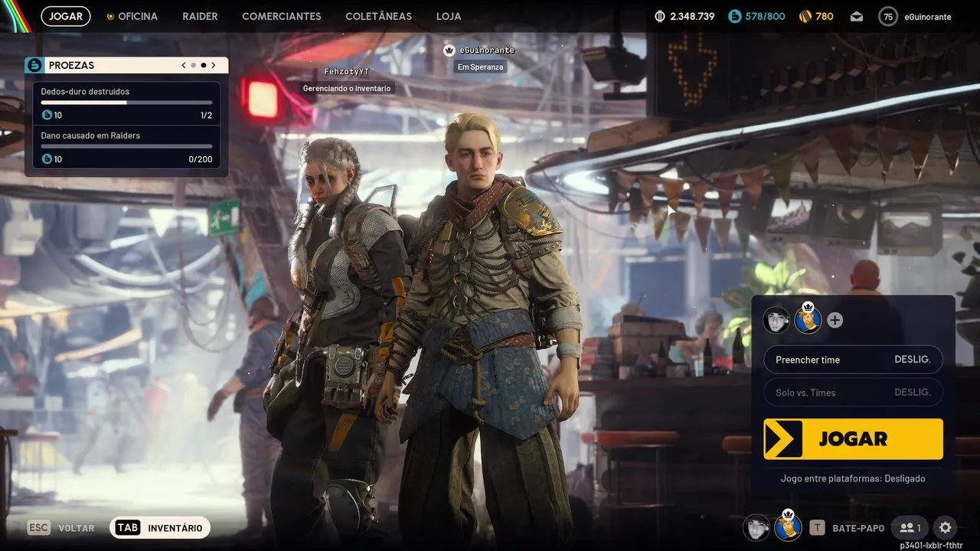The height and width of the screenshot is (551, 980).
Task: Click the OFICINA notification dot icon
Action: tap(109, 16)
